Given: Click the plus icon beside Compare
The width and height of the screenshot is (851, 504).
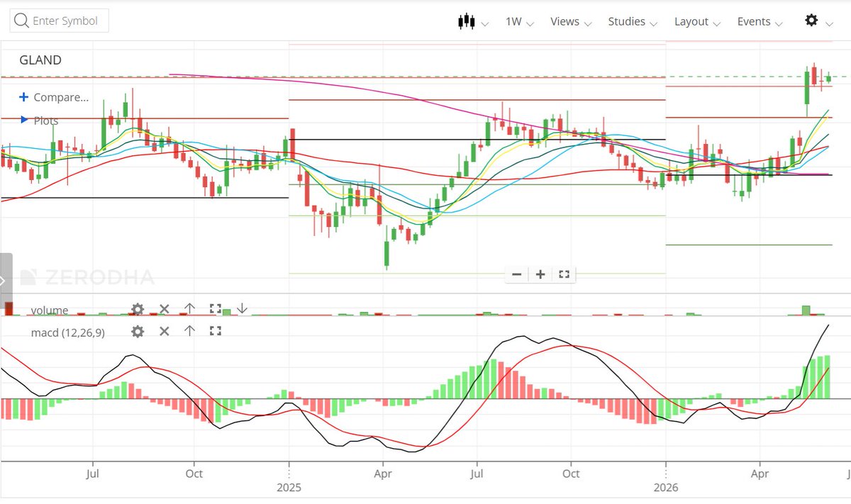Looking at the screenshot, I should point(23,97).
